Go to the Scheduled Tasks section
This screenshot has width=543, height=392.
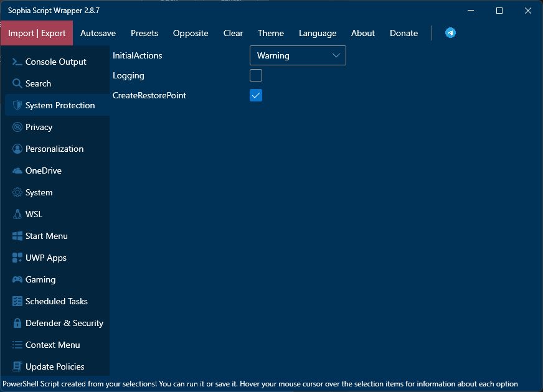pyautogui.click(x=56, y=301)
